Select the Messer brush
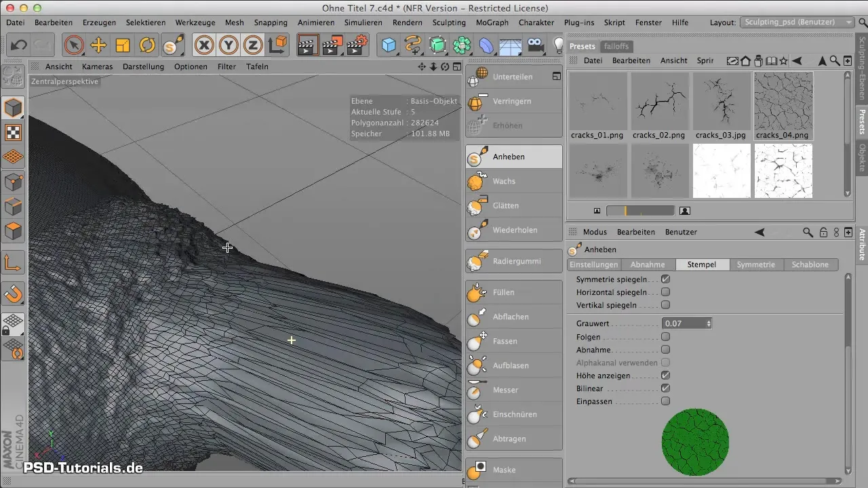 click(x=514, y=390)
